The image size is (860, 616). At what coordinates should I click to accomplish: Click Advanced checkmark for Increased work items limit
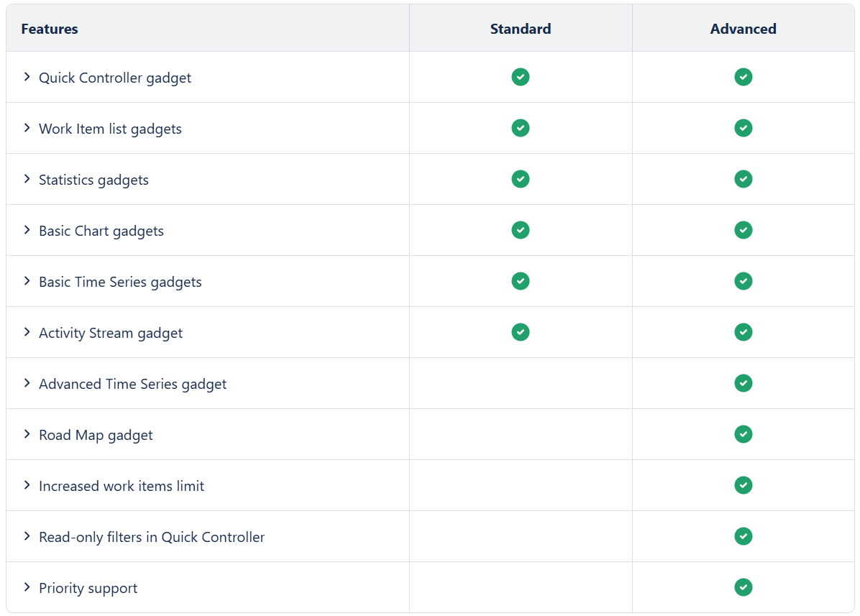[744, 485]
